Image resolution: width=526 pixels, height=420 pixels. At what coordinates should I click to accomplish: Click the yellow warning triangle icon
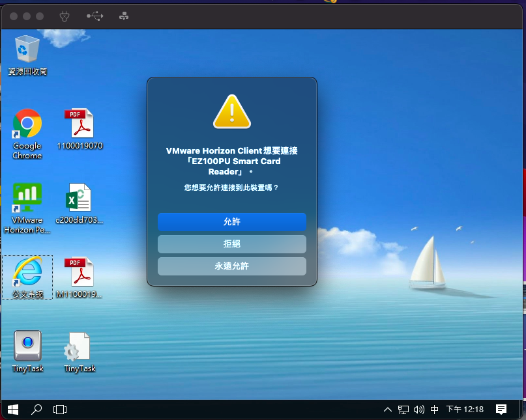(232, 111)
